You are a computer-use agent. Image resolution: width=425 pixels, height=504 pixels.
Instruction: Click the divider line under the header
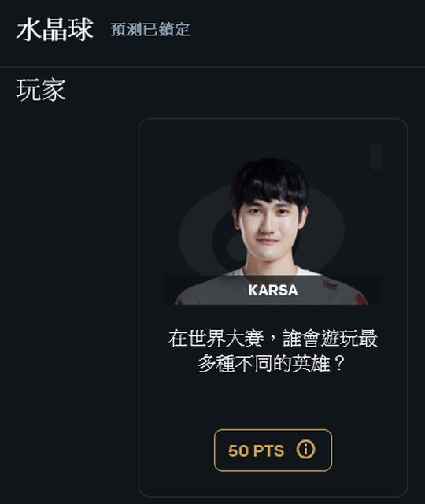pos(213,67)
